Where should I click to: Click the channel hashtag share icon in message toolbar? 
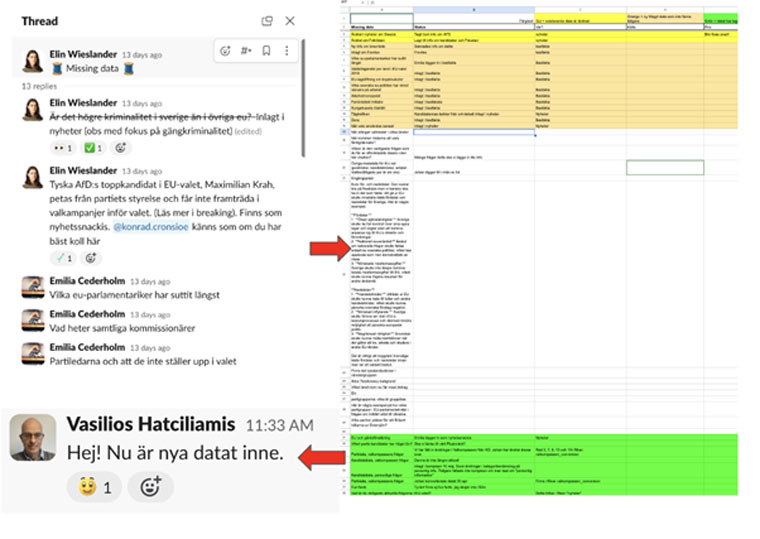[246, 50]
